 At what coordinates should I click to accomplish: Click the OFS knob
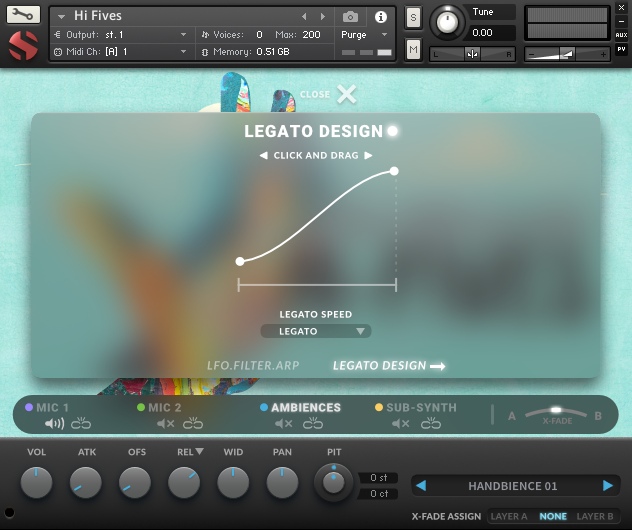tap(135, 483)
